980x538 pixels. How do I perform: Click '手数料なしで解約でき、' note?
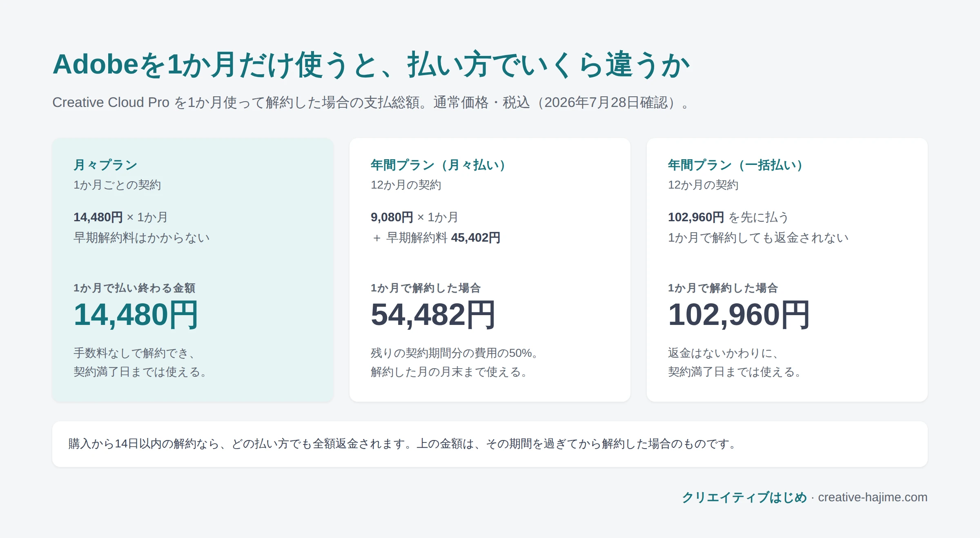pyautogui.click(x=135, y=353)
